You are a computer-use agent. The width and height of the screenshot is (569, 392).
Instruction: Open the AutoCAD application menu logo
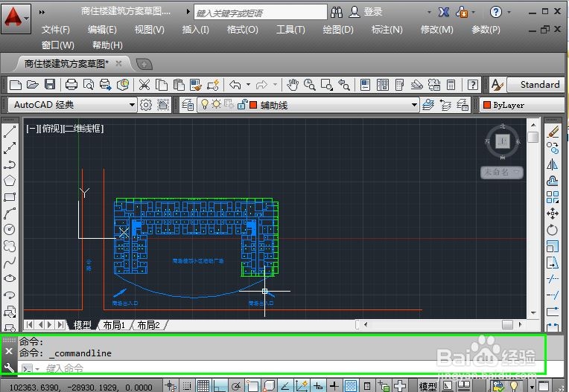[16, 19]
